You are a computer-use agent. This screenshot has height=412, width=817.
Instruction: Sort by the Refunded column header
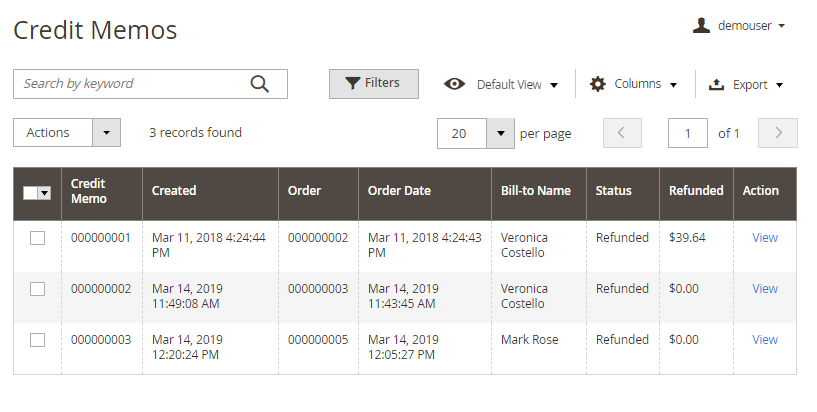click(696, 191)
